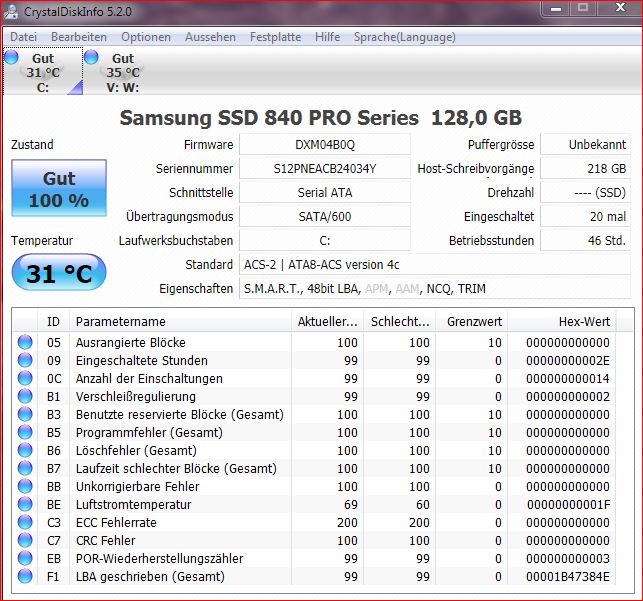Click status orb for LBA geschrieben row
The image size is (643, 601).
(25, 576)
